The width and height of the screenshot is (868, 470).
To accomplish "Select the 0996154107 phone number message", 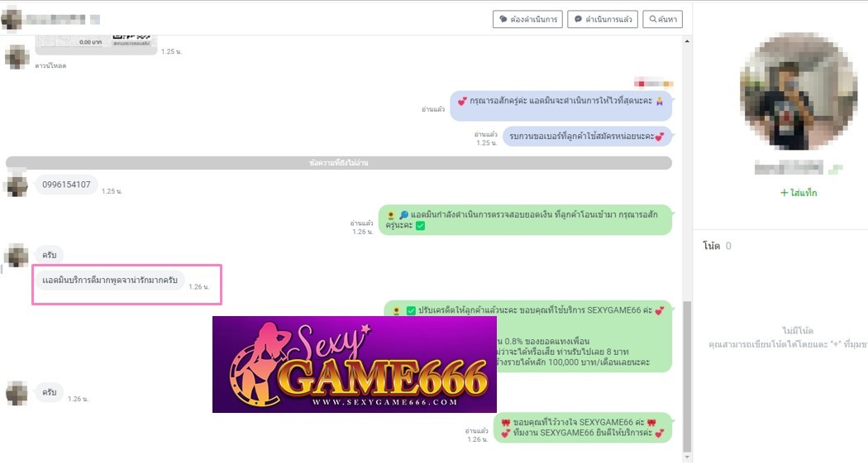I will (66, 185).
